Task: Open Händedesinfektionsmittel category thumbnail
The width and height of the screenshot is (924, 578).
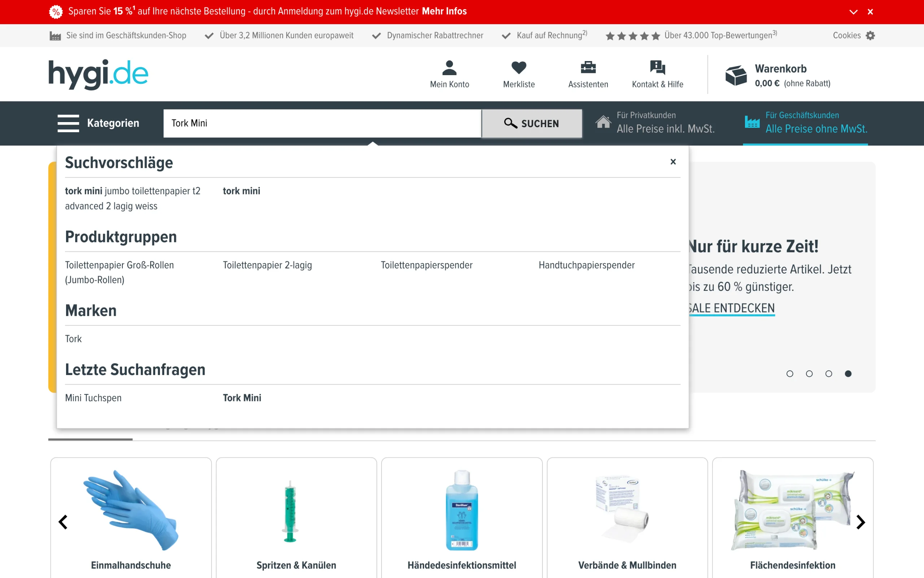Action: click(x=462, y=510)
